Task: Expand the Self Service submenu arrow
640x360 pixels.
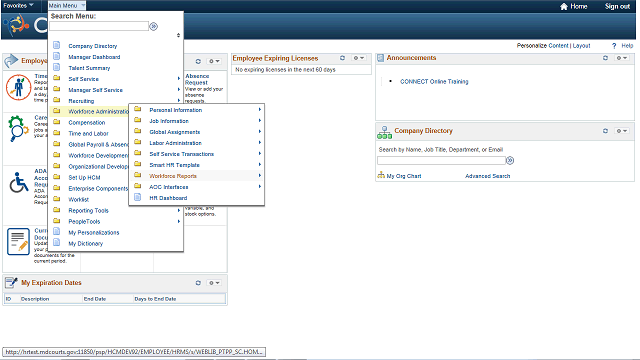Action: point(179,78)
